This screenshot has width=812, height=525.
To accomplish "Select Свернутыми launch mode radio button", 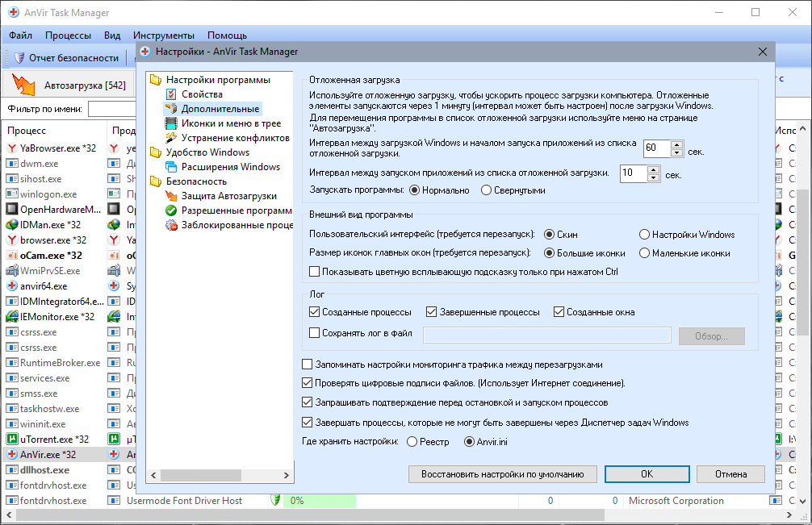I will pos(486,190).
